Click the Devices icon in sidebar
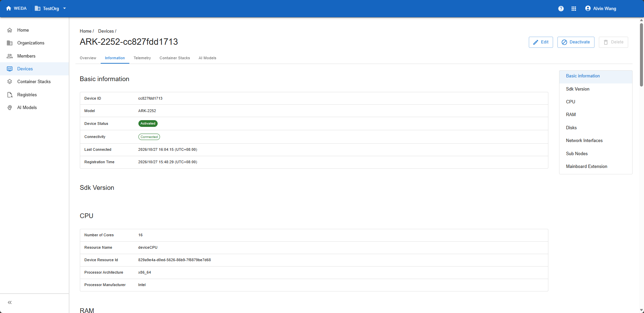644x313 pixels. point(10,69)
